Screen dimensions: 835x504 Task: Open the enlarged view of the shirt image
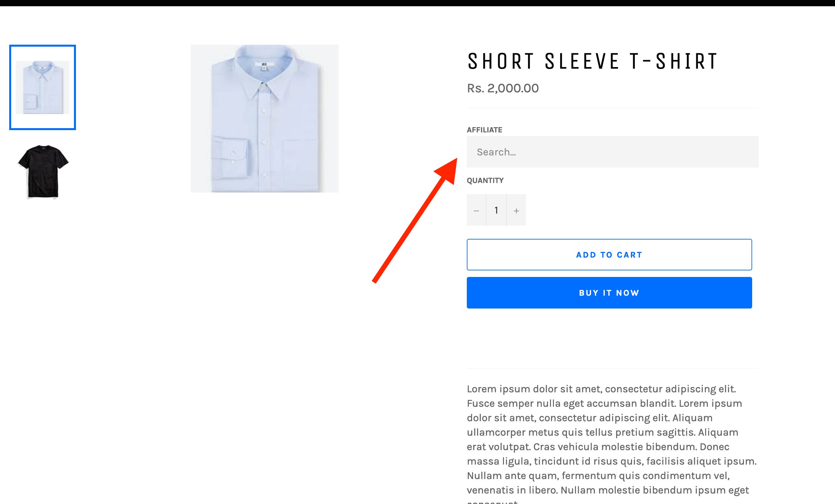[x=264, y=118]
